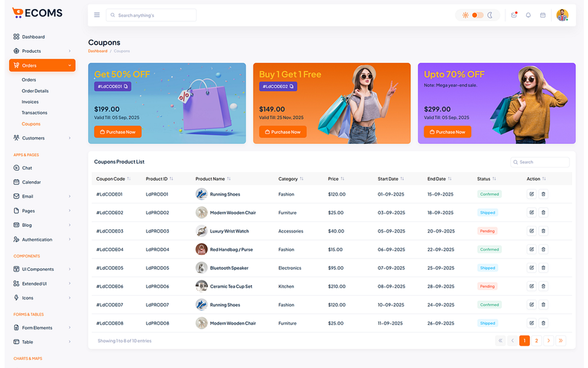The image size is (588, 368).
Task: Click the ECOMS shopping cart logo icon
Action: [17, 12]
